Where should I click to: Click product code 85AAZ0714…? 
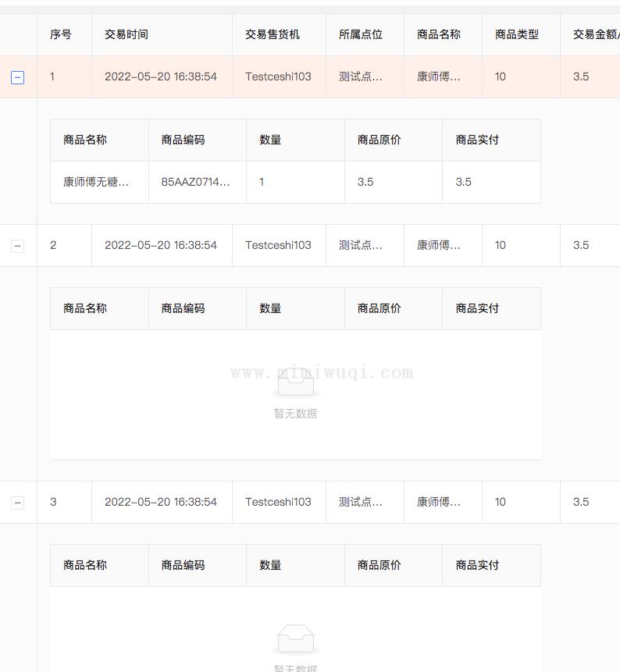coord(195,182)
